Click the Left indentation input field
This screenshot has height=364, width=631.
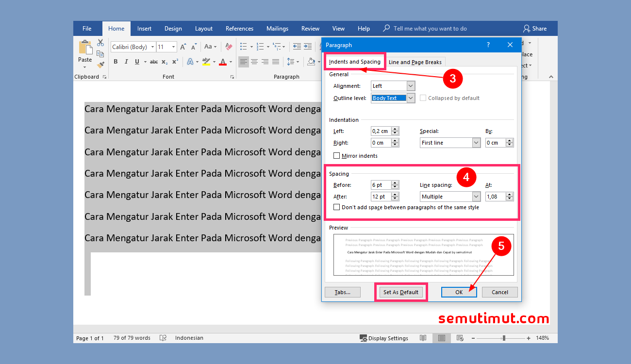click(x=381, y=131)
